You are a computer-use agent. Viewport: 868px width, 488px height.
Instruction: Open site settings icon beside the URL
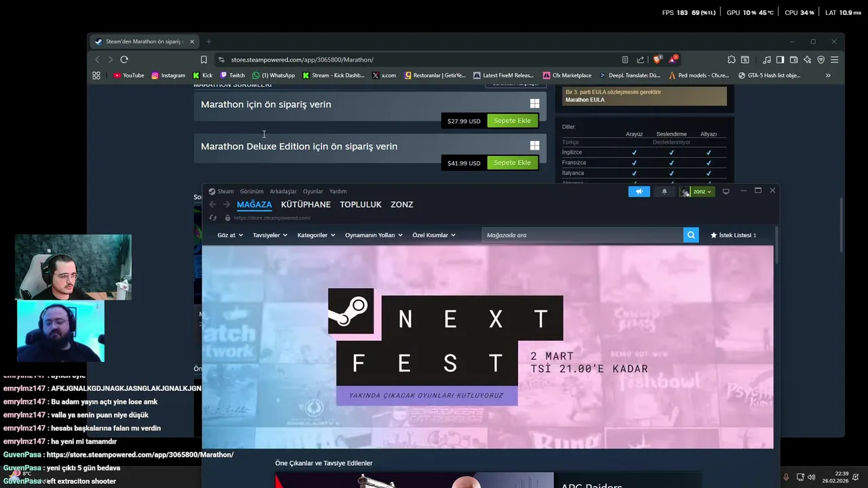pyautogui.click(x=221, y=60)
